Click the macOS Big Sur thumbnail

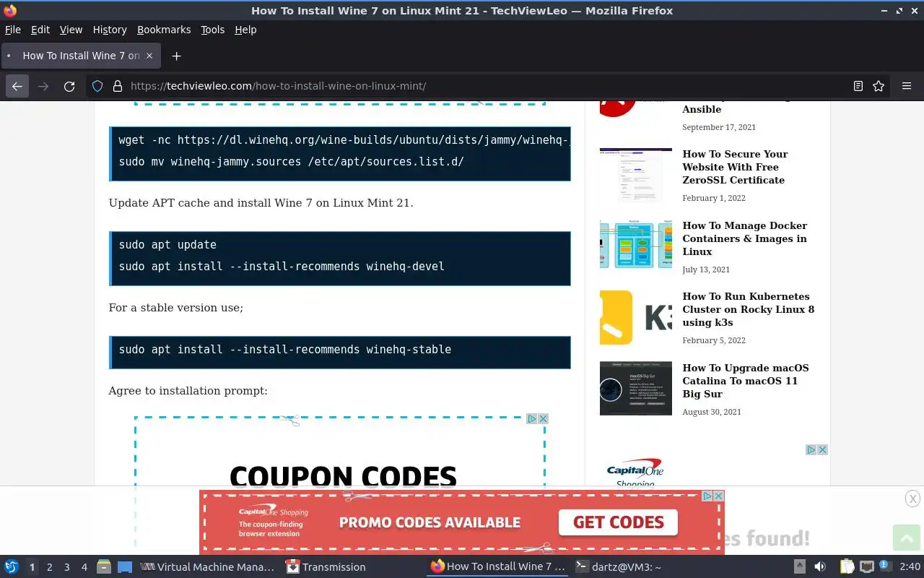pos(635,389)
